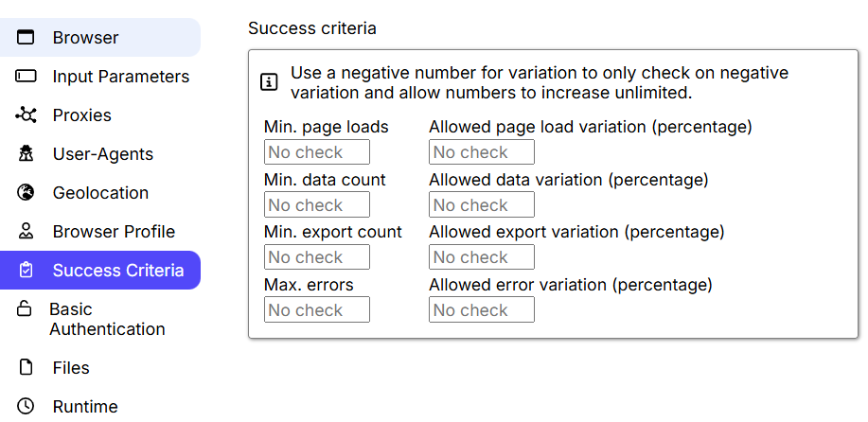This screenshot has width=868, height=422.
Task: Focus Allowed data variation percentage input
Action: click(482, 205)
